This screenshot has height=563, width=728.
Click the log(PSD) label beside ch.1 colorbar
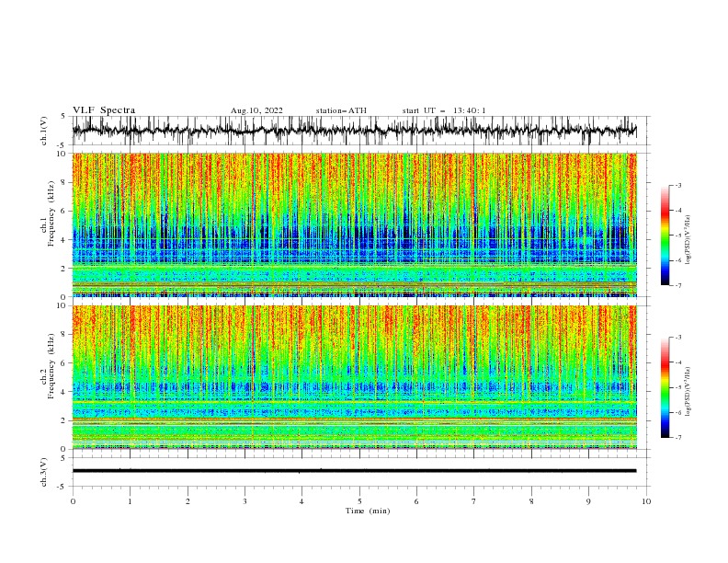point(688,240)
